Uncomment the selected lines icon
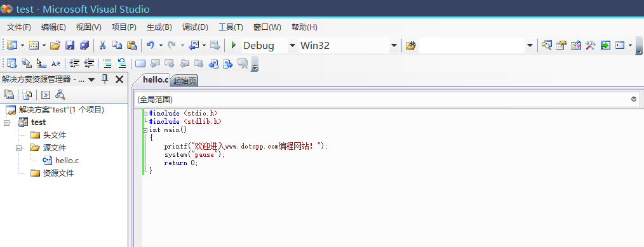Viewport: 644px width, 247px height. pos(122,63)
